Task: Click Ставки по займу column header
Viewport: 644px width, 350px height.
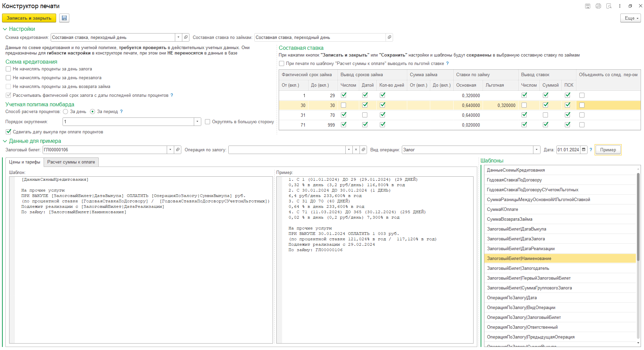Action: tap(486, 75)
